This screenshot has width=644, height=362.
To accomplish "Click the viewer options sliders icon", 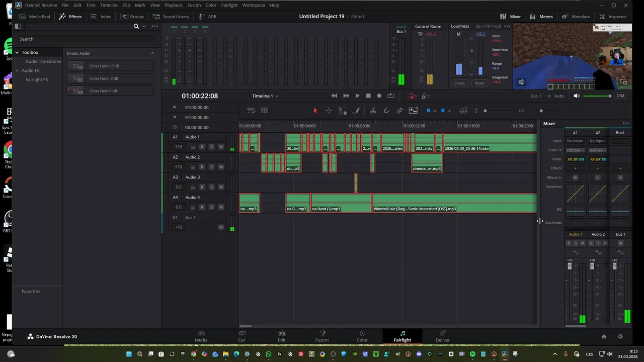I will (x=521, y=82).
